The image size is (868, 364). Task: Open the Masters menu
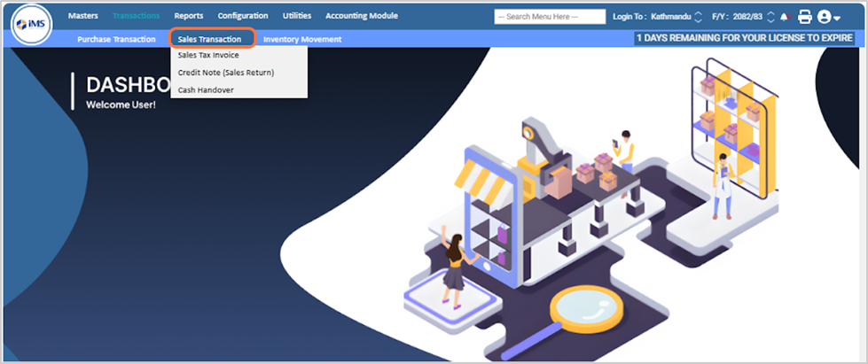click(82, 16)
